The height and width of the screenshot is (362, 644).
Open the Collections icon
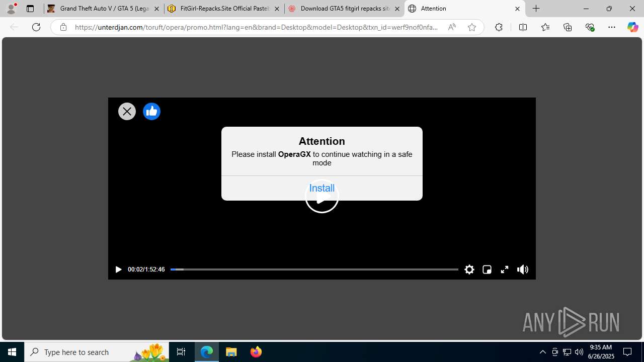pyautogui.click(x=568, y=27)
